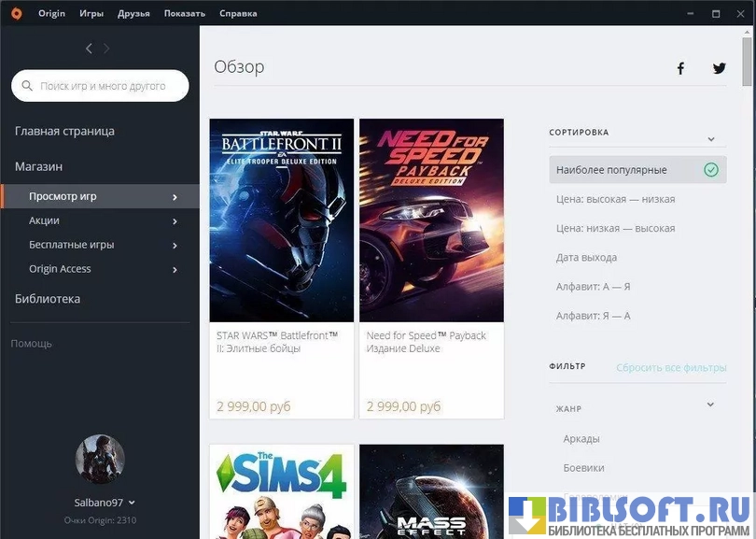Viewport: 756px width, 539px height.
Task: Click 'Сбросить все фильтры' link
Action: coord(671,367)
